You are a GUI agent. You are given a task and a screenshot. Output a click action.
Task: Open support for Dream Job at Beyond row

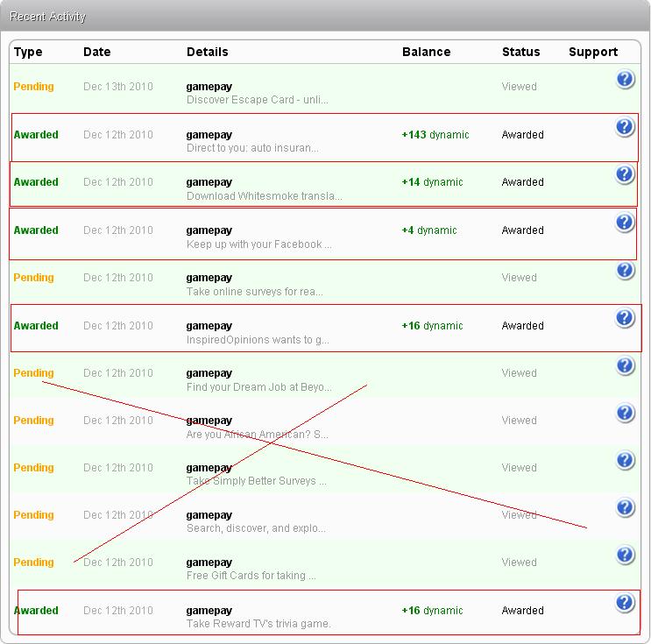(625, 365)
